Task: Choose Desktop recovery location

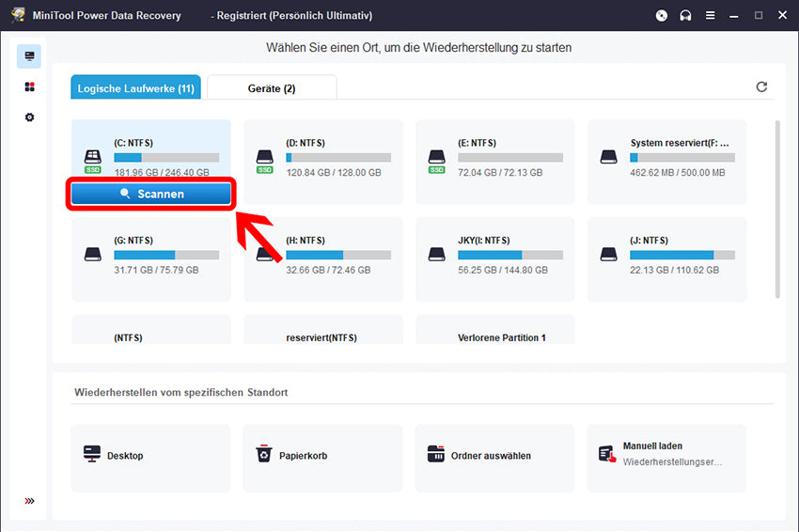Action: point(150,457)
